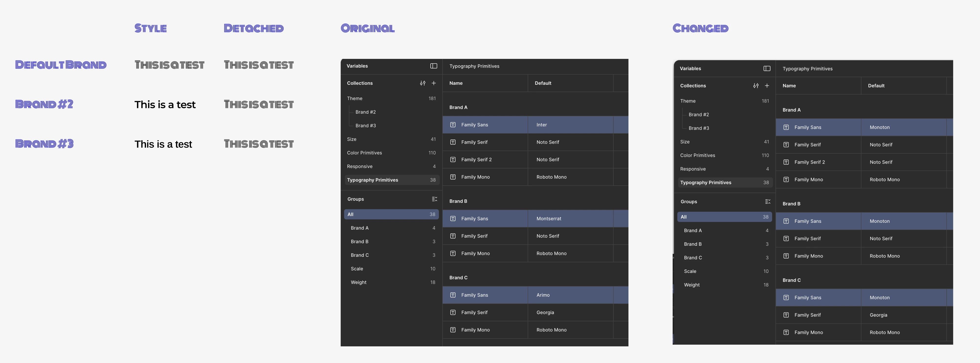Click string icon beside Arimo Family Sans row

tap(453, 295)
